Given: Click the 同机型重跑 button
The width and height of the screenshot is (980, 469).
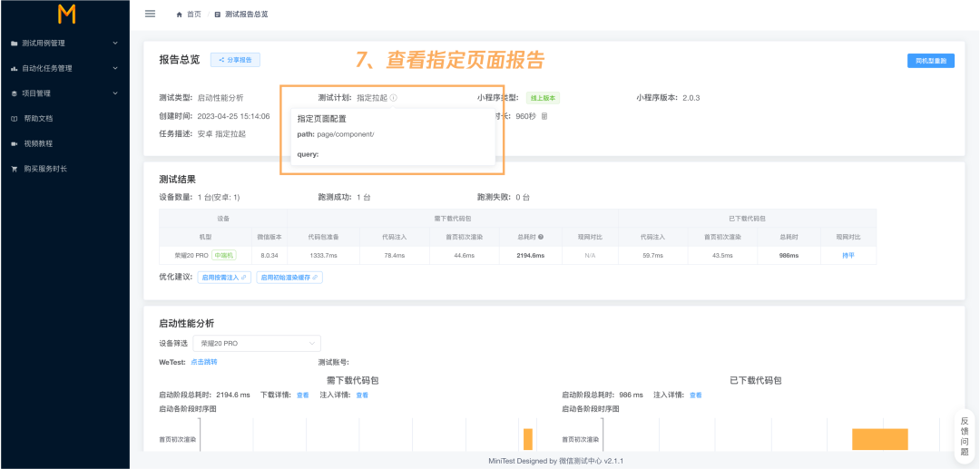Looking at the screenshot, I should click(931, 61).
